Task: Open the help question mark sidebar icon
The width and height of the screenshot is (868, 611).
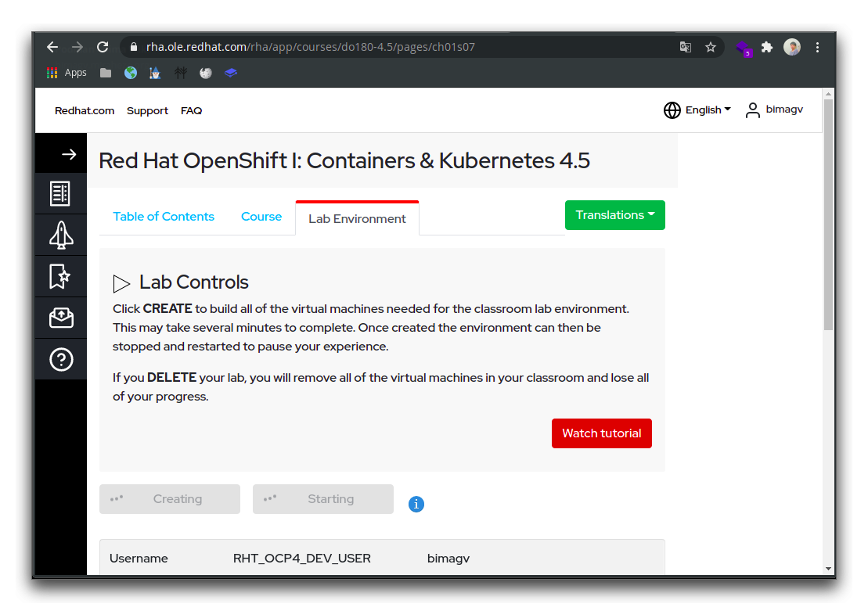Action: coord(61,360)
